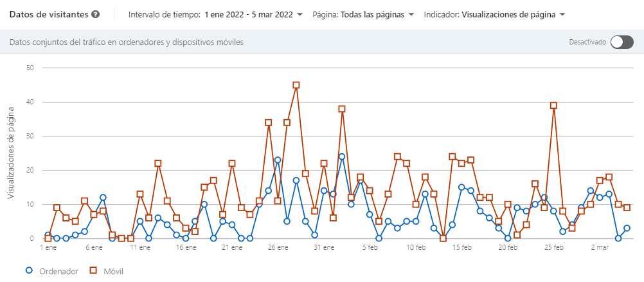The height and width of the screenshot is (282, 644).
Task: Click the Desactivado toggle label
Action: tap(587, 42)
